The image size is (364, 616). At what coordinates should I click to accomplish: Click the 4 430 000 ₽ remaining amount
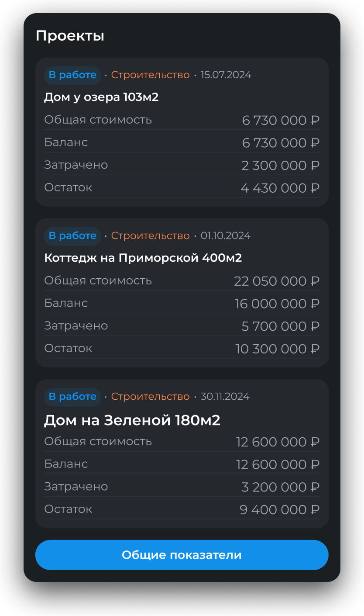tap(280, 188)
